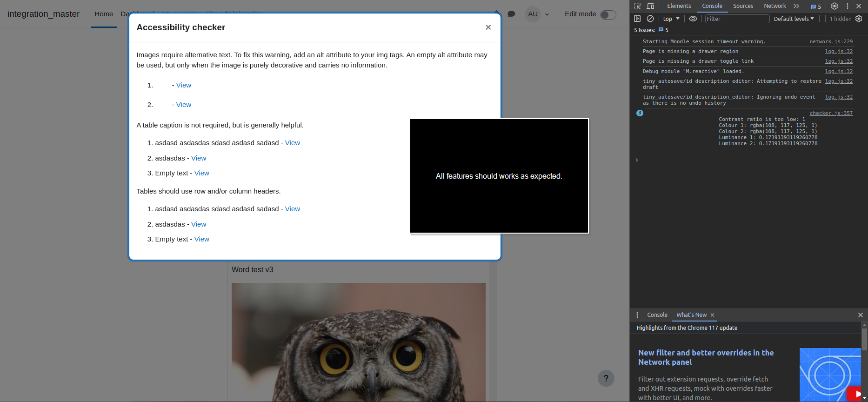Screen dimensions: 868x402
Task: Focus the console Filter input field
Action: coord(737,19)
